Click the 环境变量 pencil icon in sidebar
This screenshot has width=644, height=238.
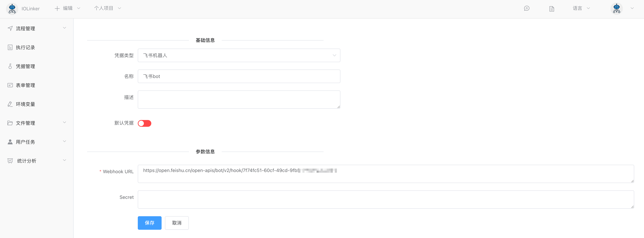tap(10, 104)
